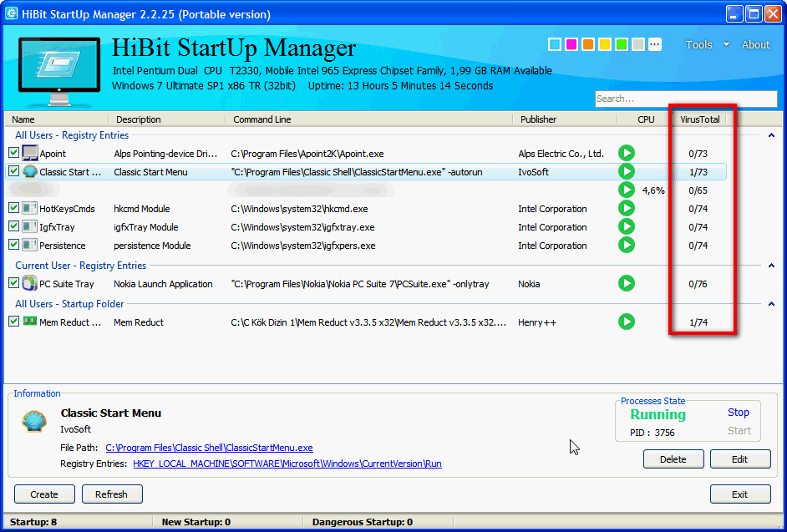The height and width of the screenshot is (532, 787).
Task: Click the PC Suite Tray program icon
Action: [30, 284]
